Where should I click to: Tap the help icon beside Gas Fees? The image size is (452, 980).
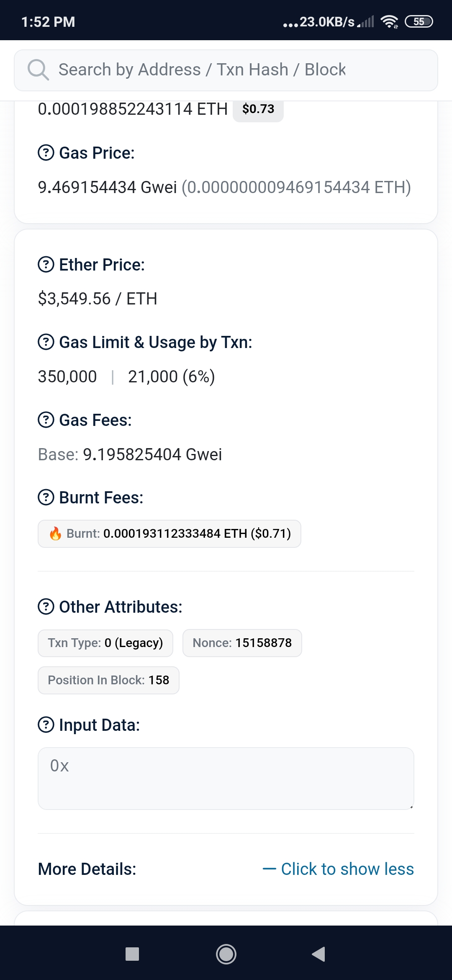[x=46, y=420]
